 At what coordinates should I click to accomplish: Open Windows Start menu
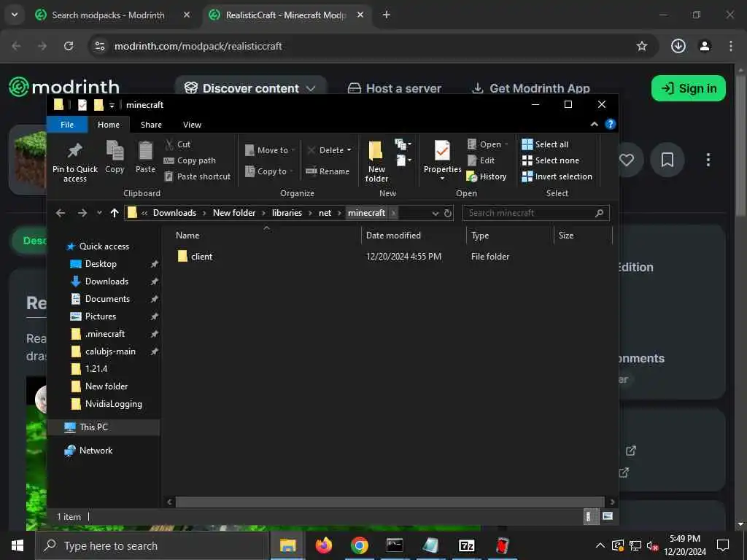tap(18, 545)
